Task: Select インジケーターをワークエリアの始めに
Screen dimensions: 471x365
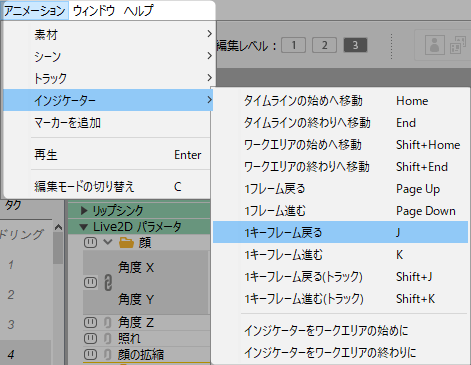Action: coord(340,331)
